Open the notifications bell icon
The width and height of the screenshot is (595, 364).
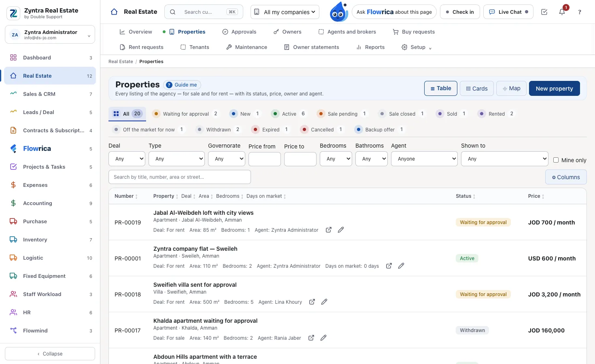tap(562, 12)
